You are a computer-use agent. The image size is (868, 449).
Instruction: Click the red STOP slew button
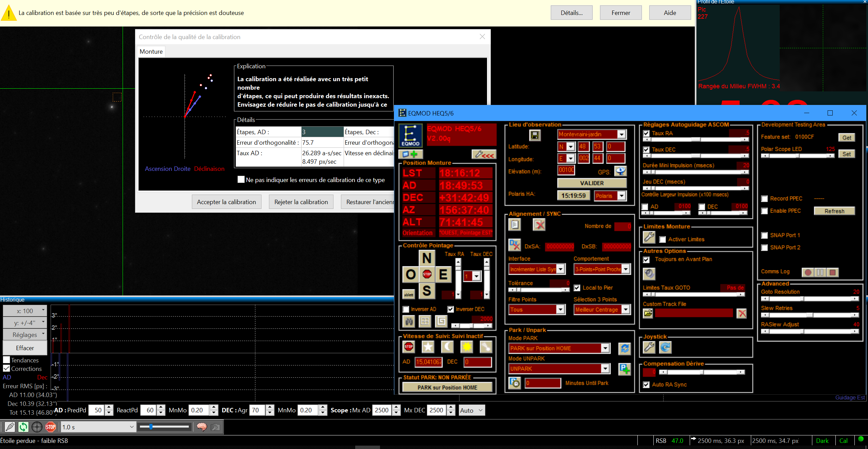coord(427,274)
